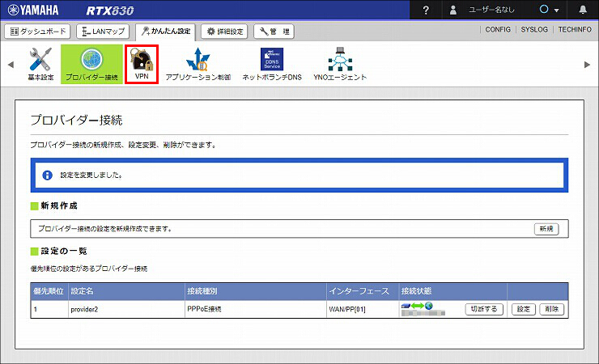The image size is (599, 364).
Task: Open the TECHINFO link
Action: pos(575,29)
